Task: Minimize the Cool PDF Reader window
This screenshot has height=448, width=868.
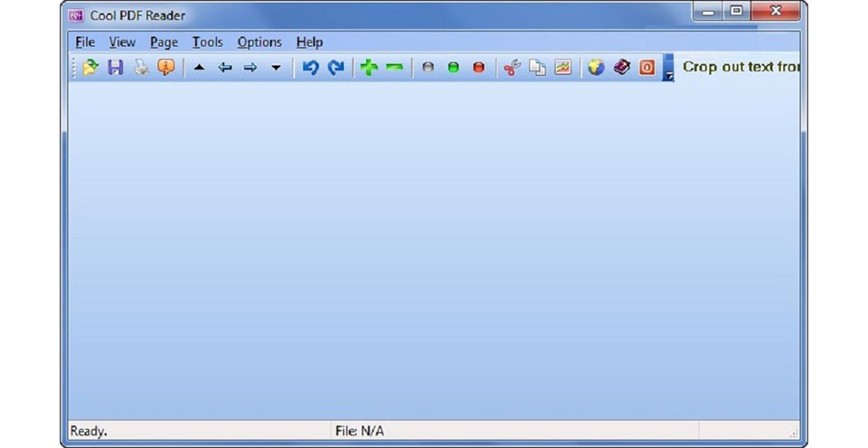Action: point(709,12)
